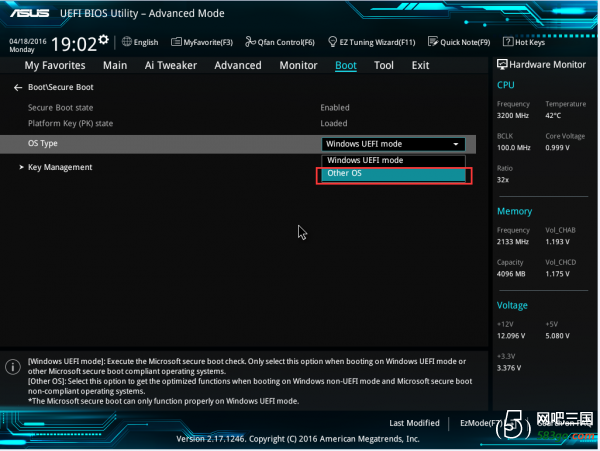Choose Other OS from the list

pyautogui.click(x=393, y=173)
